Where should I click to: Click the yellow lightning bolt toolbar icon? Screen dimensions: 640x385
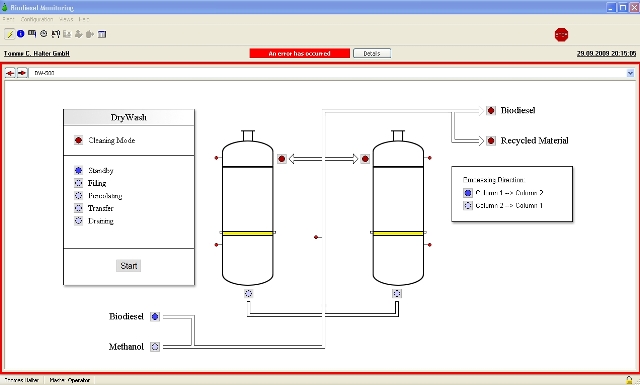(x=10, y=34)
